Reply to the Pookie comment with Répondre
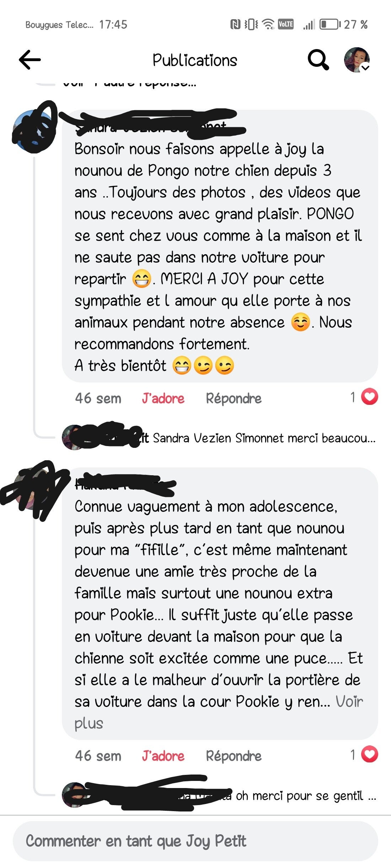391x868 pixels. coord(234,756)
